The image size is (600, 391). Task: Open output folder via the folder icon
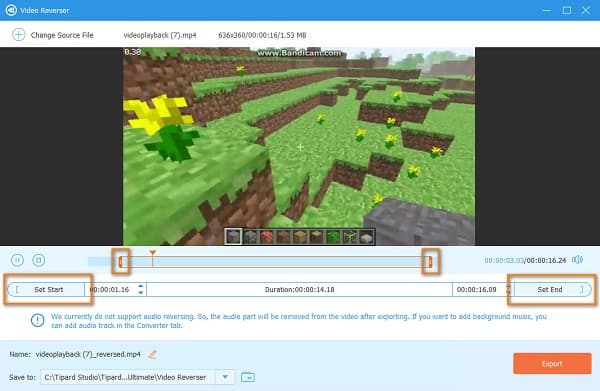[248, 377]
